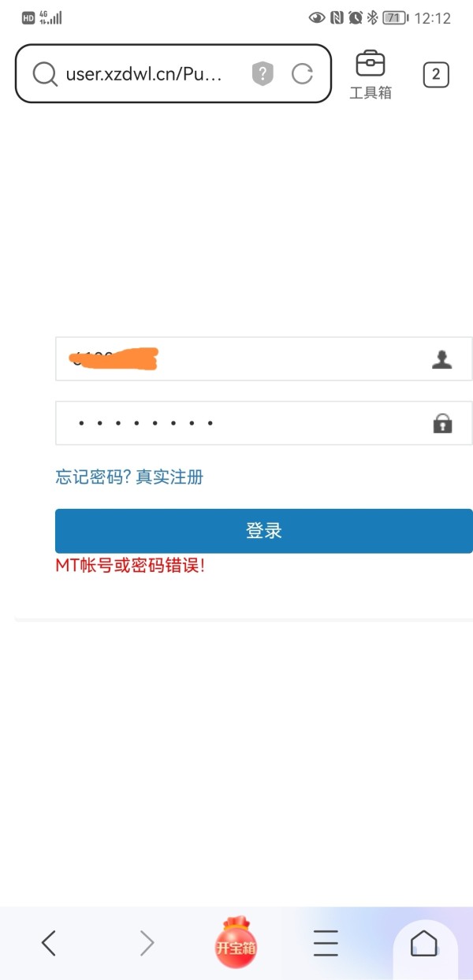Open the 忘记密码? link
The image size is (473, 980).
click(93, 477)
